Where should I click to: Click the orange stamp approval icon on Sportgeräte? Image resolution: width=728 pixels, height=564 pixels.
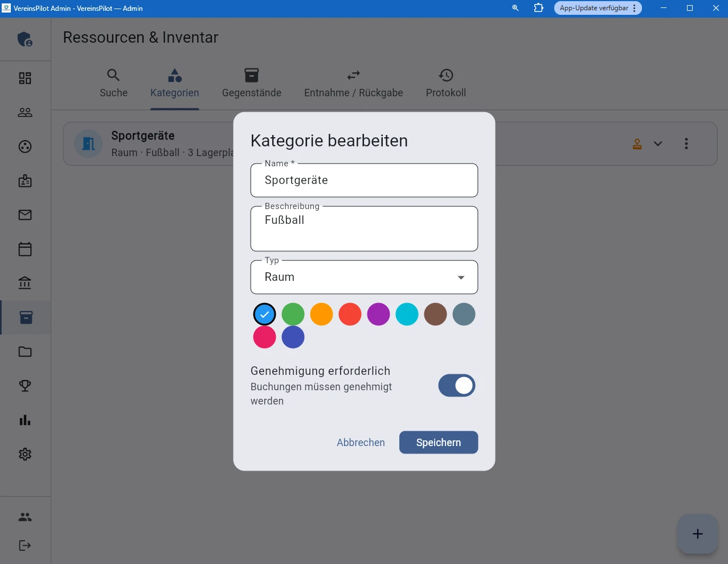coord(637,144)
